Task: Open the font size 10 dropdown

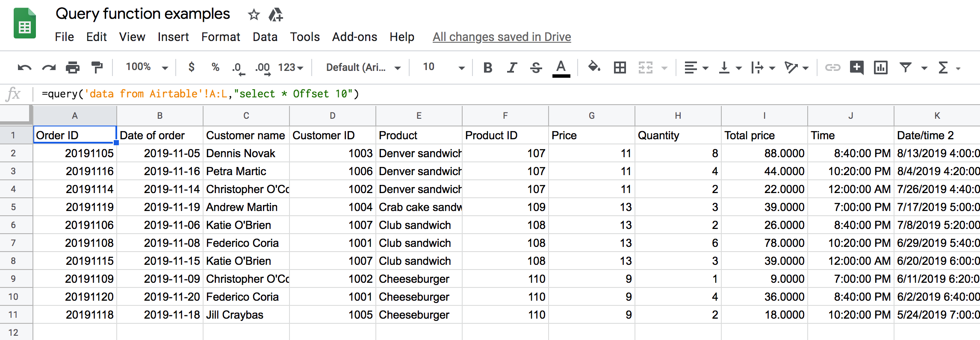Action: point(443,67)
